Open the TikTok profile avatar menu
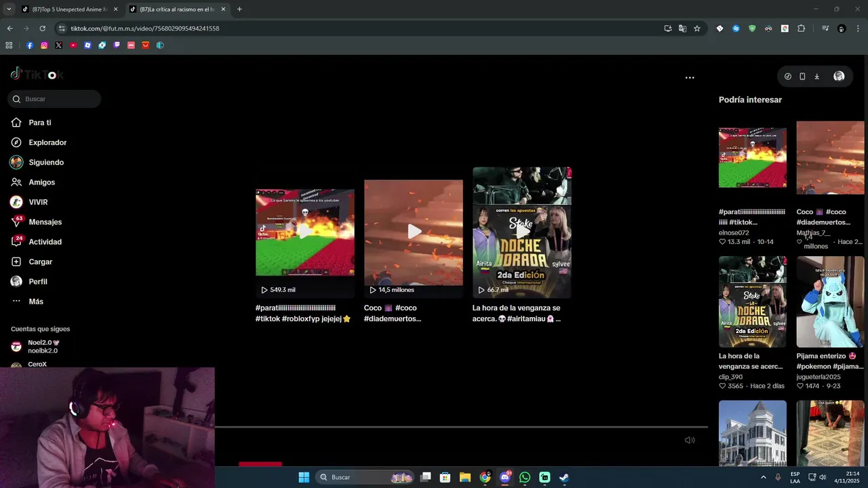 839,77
